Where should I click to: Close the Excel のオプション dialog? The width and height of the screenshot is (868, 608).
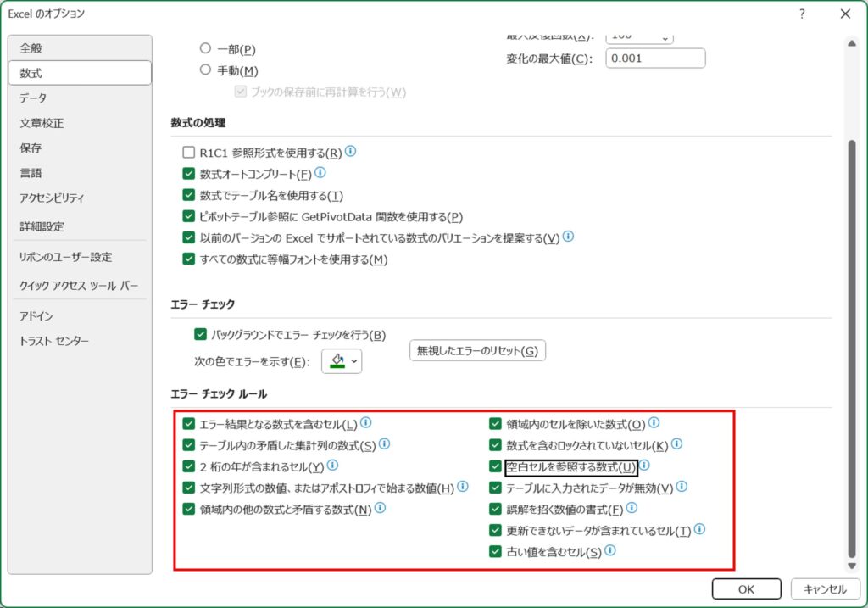coord(845,14)
